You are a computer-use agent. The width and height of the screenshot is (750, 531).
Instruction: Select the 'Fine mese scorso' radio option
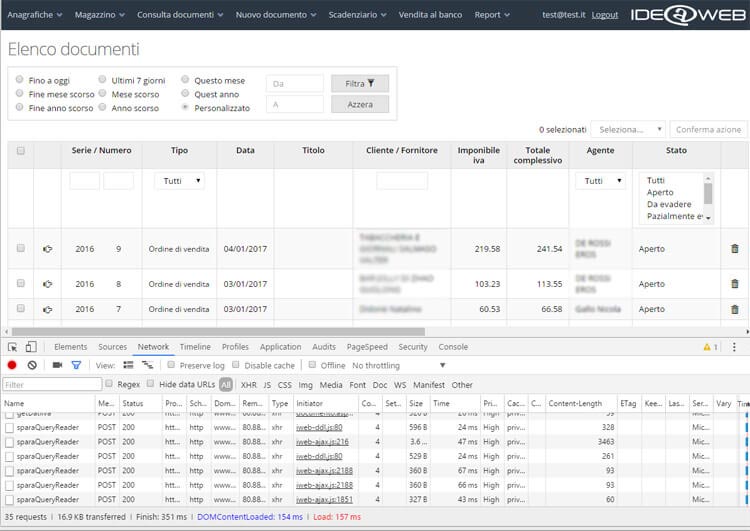(20, 93)
